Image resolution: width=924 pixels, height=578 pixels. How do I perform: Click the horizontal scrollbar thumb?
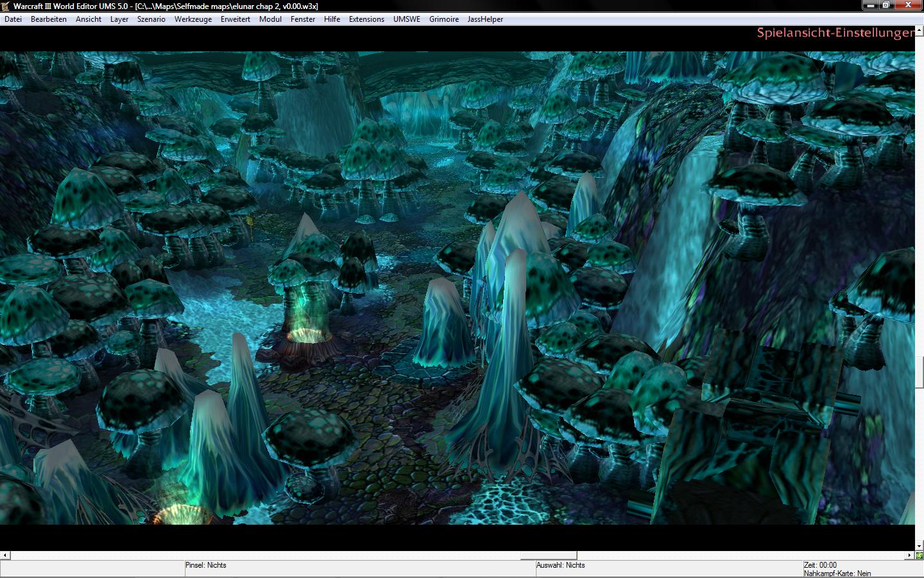point(549,556)
